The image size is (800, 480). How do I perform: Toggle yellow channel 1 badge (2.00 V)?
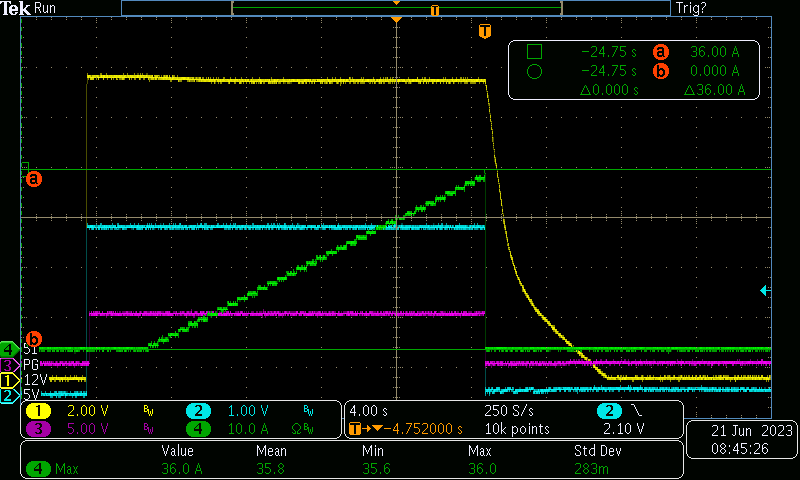38,411
